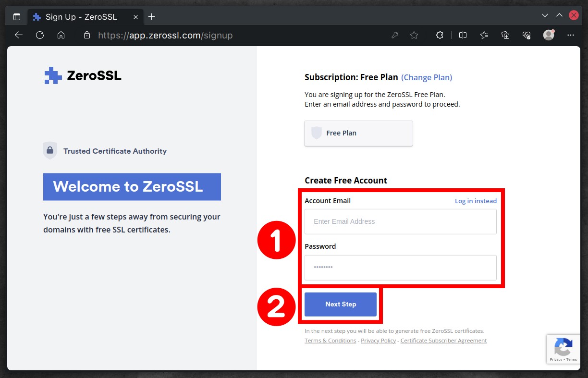Viewport: 588px width, 378px height.
Task: Focus the Account Email input field
Action: (401, 221)
